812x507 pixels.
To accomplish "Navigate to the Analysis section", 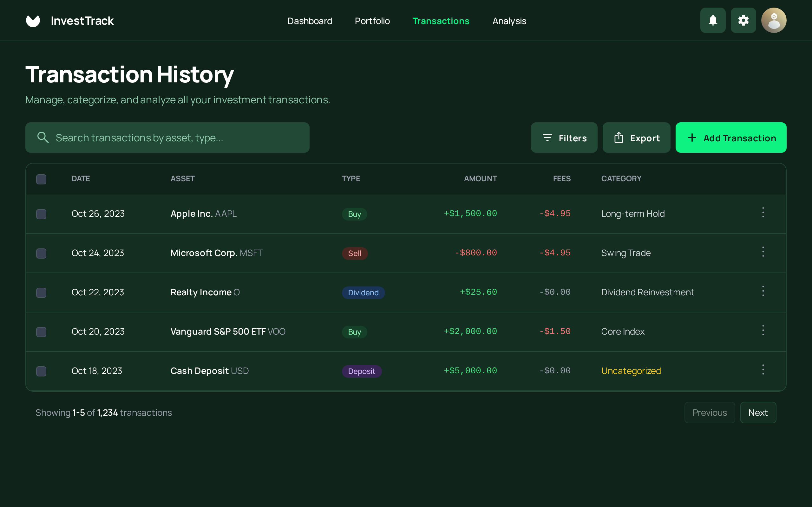I will pyautogui.click(x=509, y=21).
